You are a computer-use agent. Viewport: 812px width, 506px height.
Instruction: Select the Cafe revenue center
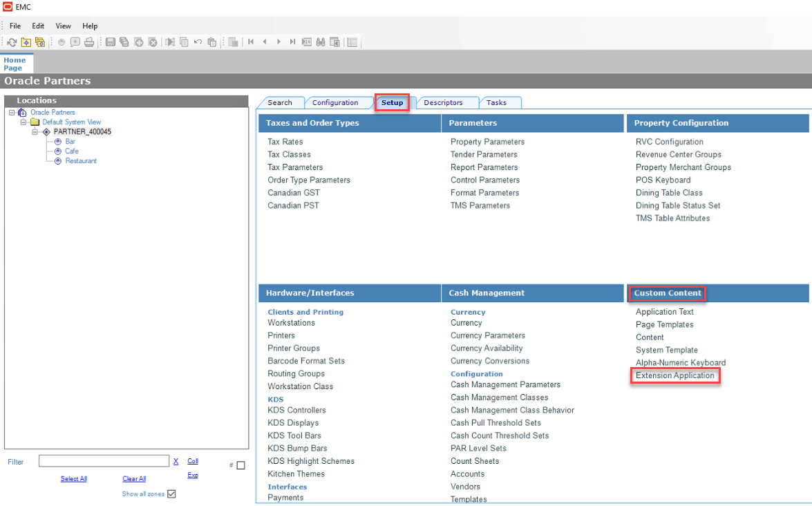coord(71,151)
